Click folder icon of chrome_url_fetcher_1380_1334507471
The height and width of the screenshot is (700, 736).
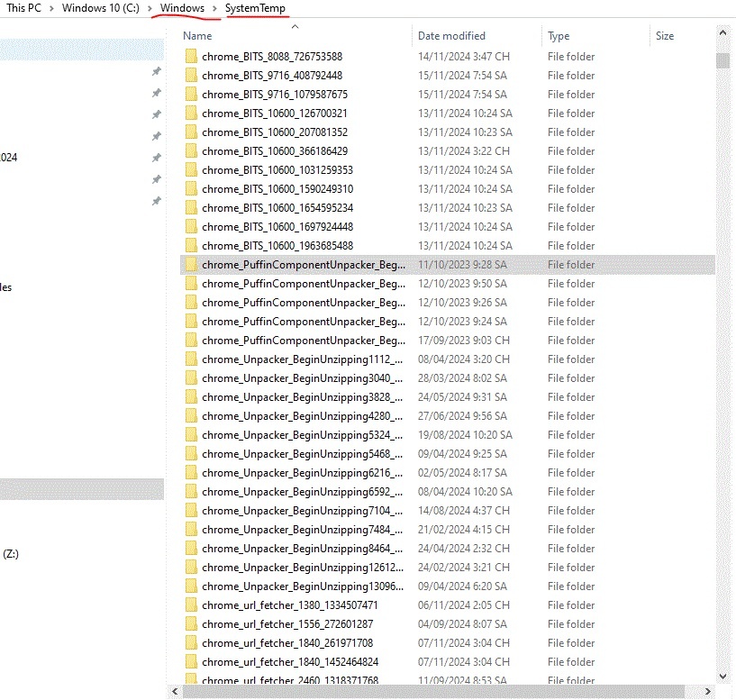point(191,605)
